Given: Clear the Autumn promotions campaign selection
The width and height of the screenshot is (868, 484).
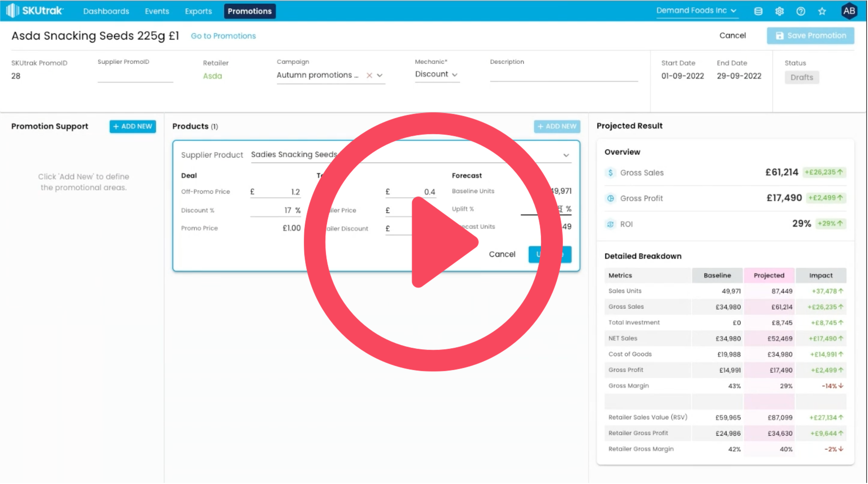Looking at the screenshot, I should [x=369, y=75].
